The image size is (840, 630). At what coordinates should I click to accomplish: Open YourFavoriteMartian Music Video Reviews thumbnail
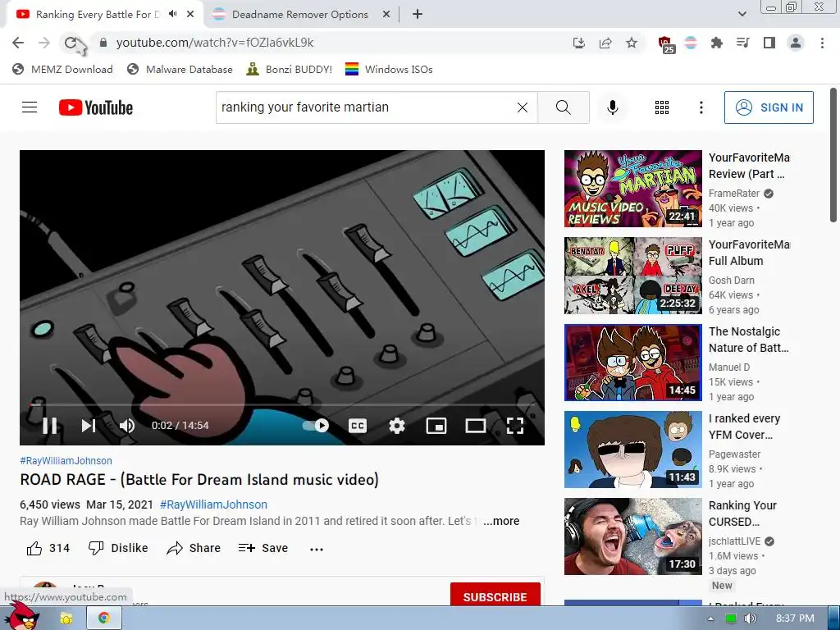point(632,189)
